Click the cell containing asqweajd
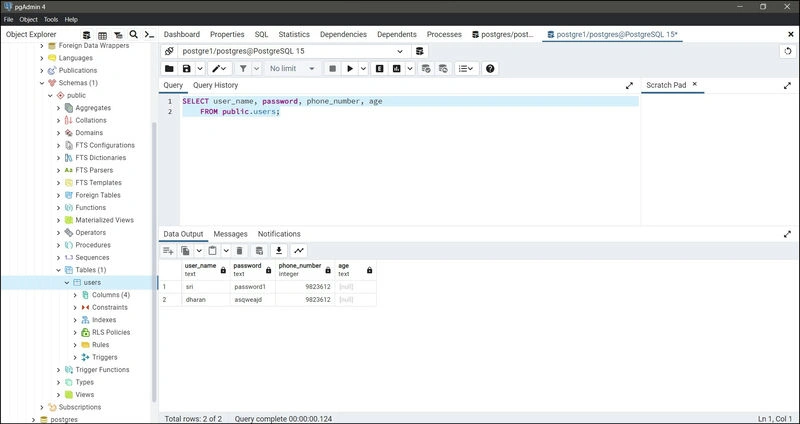 [x=253, y=300]
